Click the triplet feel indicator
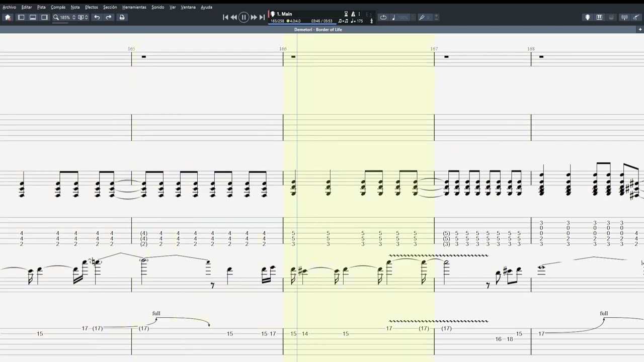This screenshot has width=644, height=362. coord(343,21)
